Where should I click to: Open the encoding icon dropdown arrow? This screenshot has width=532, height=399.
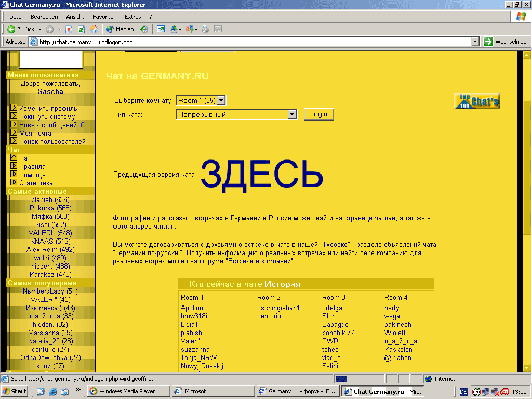pos(196,30)
